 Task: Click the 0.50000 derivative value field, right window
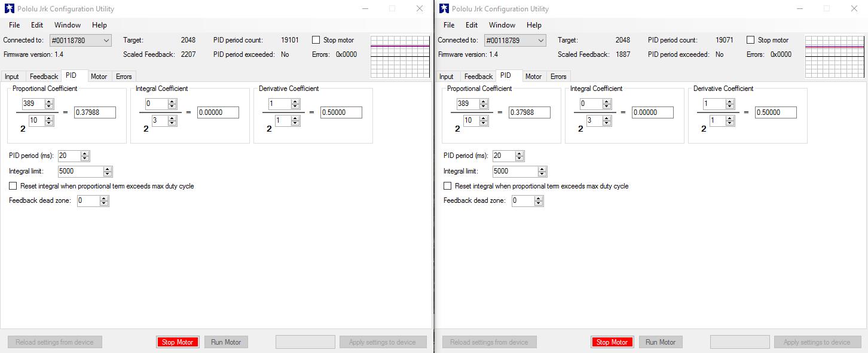click(776, 112)
